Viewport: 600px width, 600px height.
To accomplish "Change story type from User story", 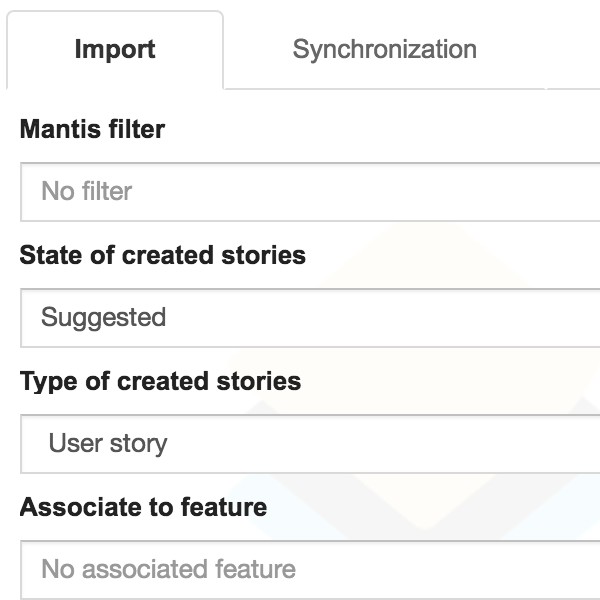I will (x=310, y=444).
